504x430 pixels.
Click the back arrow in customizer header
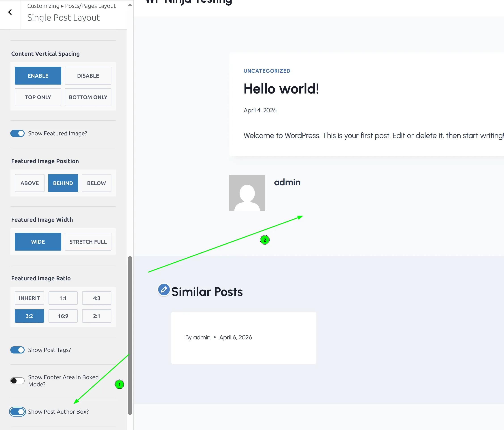[10, 12]
